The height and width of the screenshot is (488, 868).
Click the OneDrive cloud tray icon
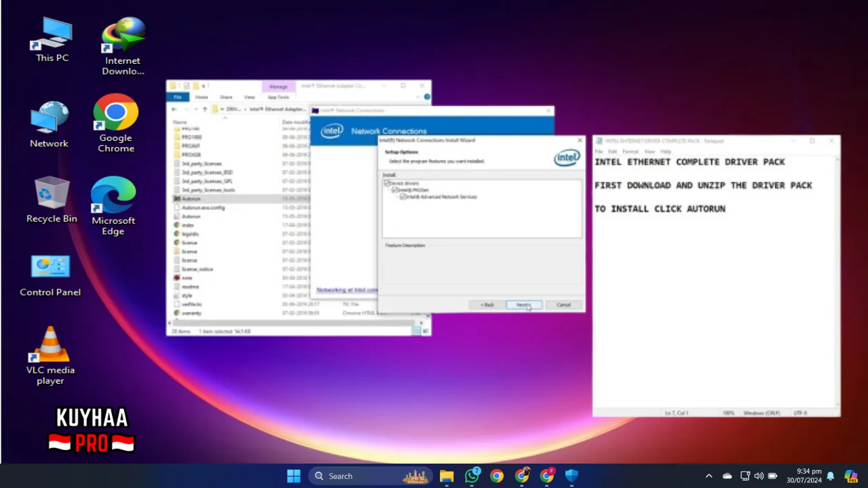[727, 476]
